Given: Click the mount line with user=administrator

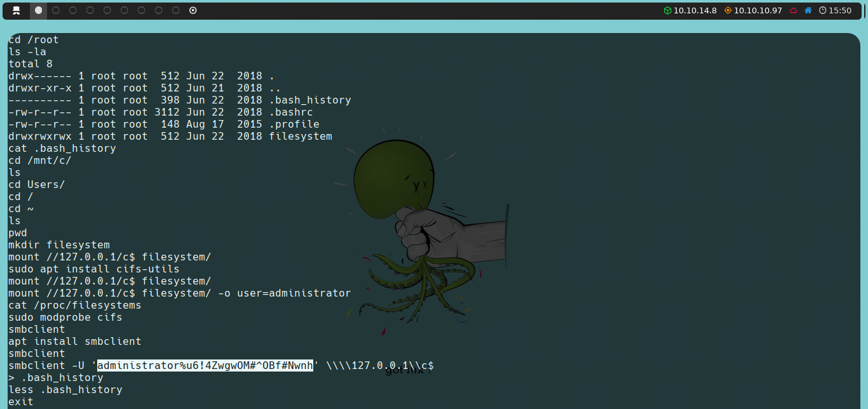Looking at the screenshot, I should [x=180, y=293].
